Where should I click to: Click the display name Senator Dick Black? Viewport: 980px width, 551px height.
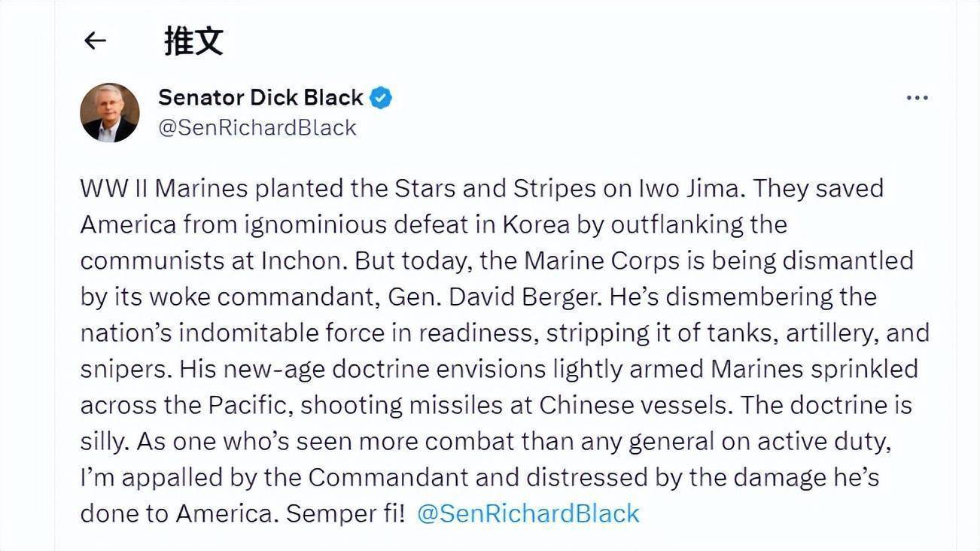(x=261, y=98)
